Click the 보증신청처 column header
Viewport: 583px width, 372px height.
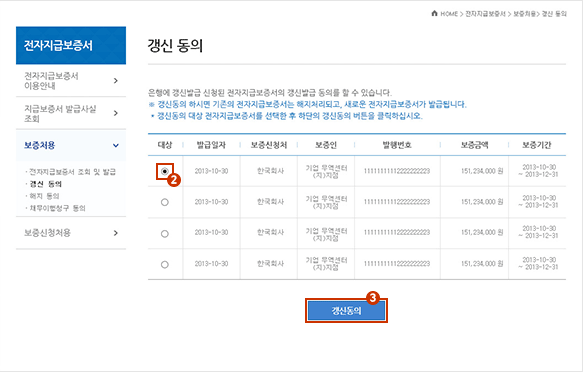[x=269, y=145]
